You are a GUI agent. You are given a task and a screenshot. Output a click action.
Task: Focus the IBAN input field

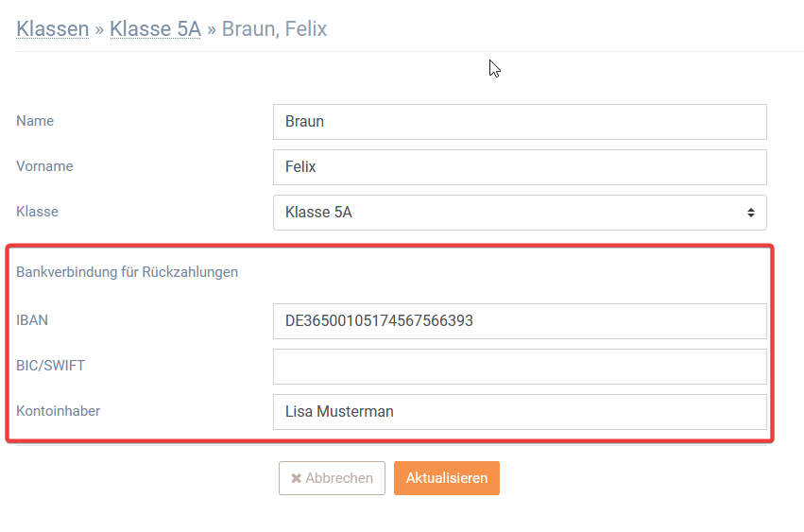(520, 321)
